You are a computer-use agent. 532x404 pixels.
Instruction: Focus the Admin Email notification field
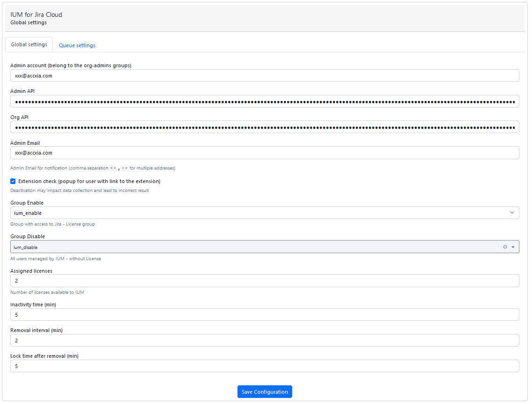point(265,153)
